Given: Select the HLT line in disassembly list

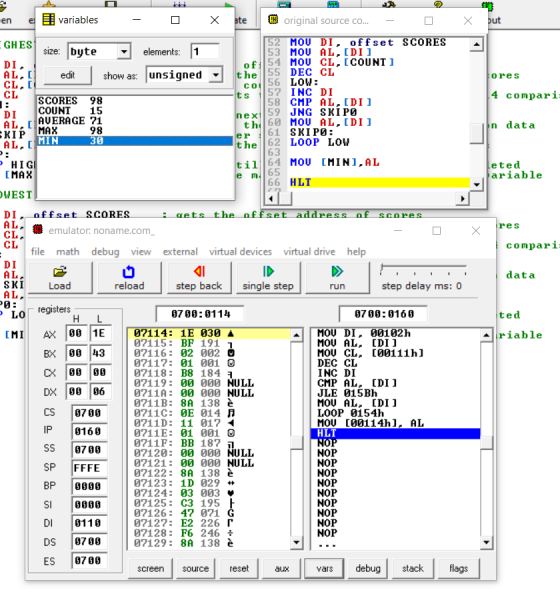Looking at the screenshot, I should (395, 433).
